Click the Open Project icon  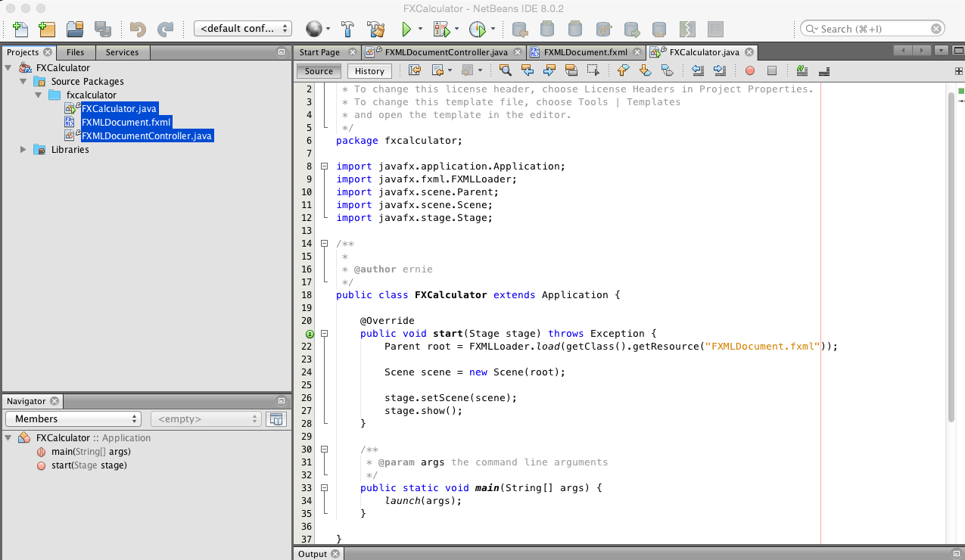[x=74, y=29]
